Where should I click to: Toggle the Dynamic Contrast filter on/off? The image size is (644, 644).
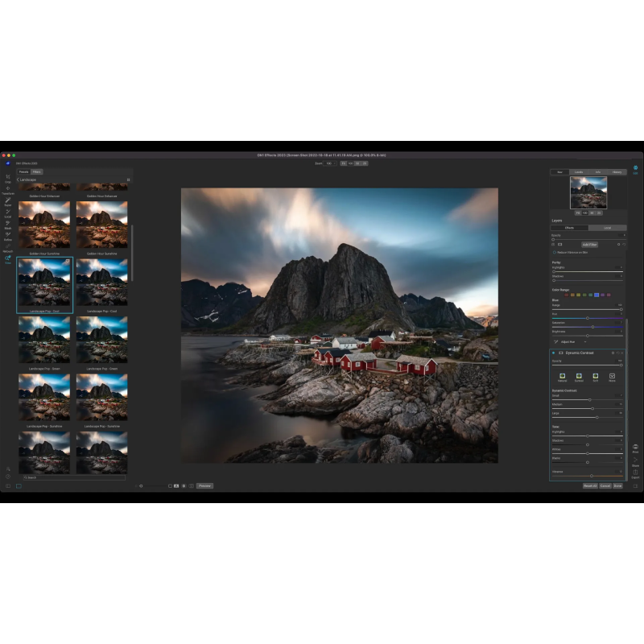coord(553,353)
